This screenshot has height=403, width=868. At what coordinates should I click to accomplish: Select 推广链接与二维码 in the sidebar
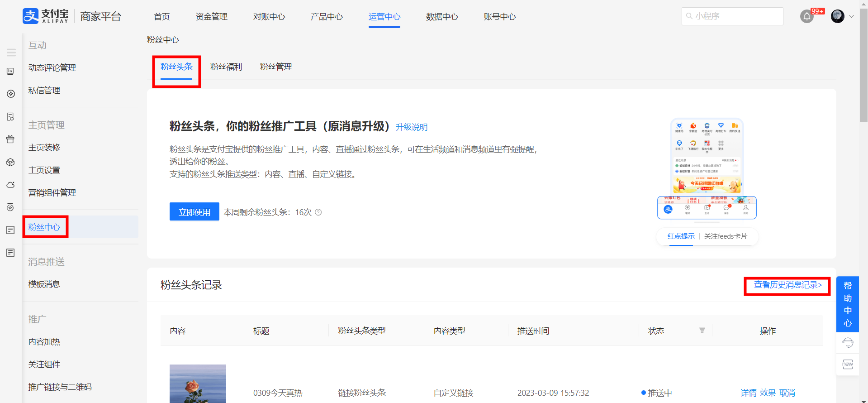coord(60,387)
